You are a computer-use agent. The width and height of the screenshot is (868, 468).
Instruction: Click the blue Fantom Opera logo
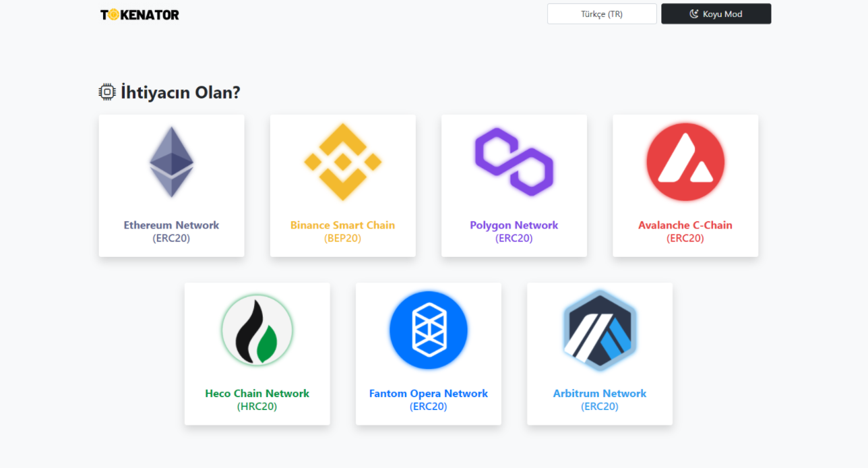click(429, 330)
